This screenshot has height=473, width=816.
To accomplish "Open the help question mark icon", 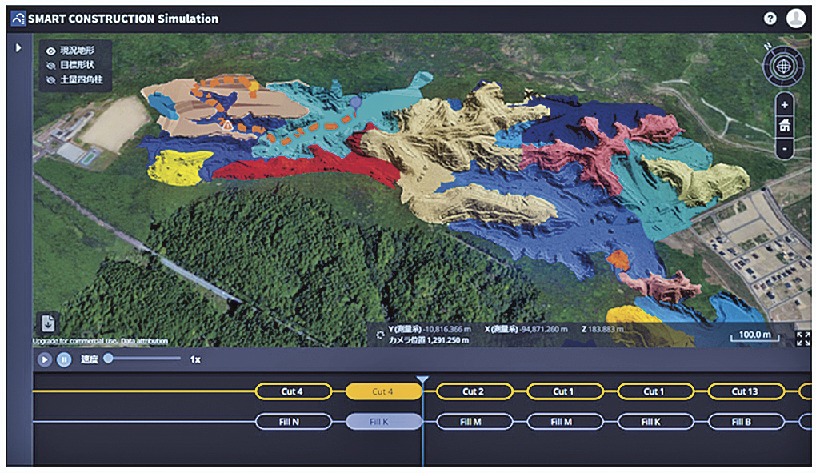I will tap(770, 19).
